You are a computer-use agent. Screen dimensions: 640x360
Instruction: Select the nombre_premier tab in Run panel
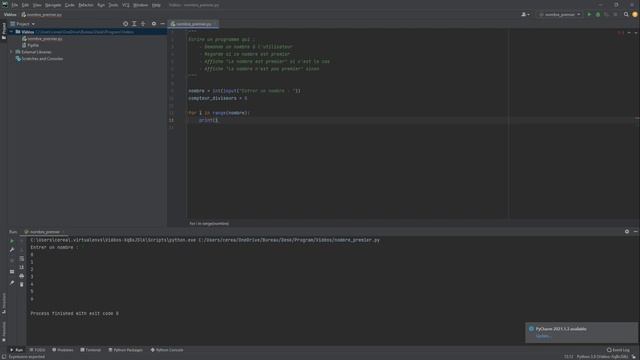pyautogui.click(x=44, y=231)
